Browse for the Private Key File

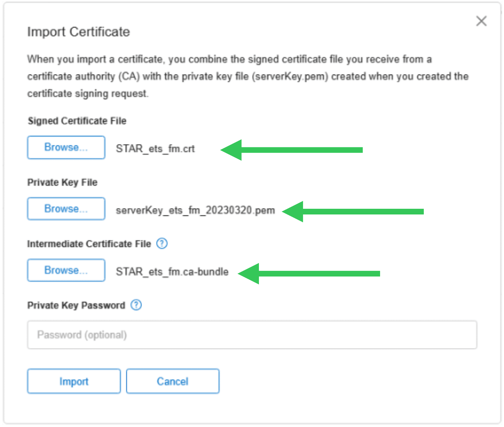[66, 209]
